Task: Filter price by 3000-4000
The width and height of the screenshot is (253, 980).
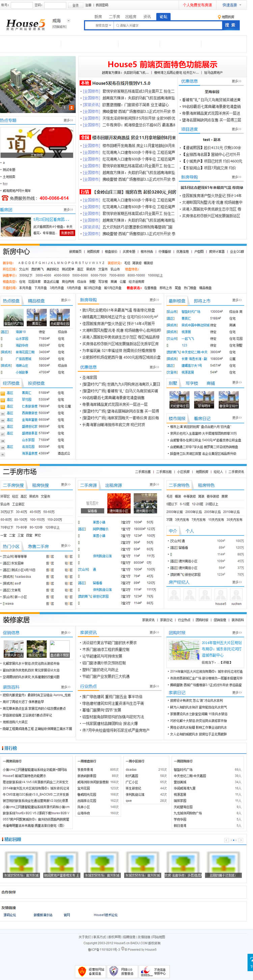Action: [x=43, y=275]
